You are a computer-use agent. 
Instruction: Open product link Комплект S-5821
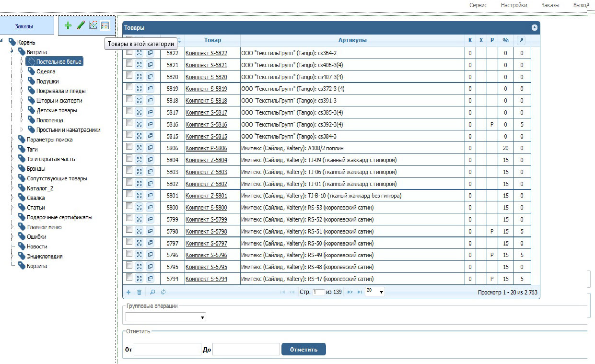coord(207,65)
